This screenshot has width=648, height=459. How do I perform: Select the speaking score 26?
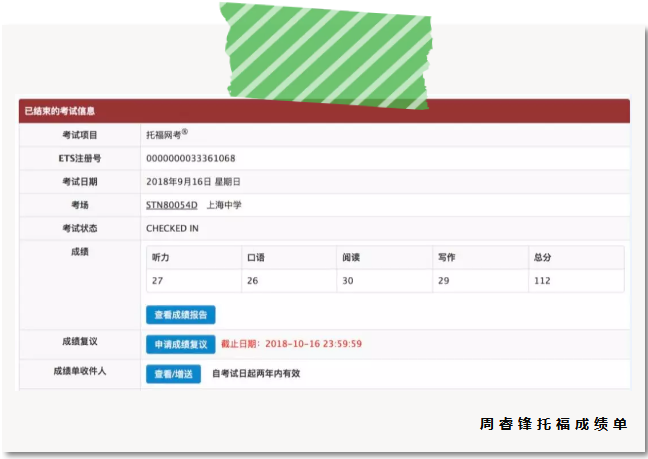(x=253, y=281)
